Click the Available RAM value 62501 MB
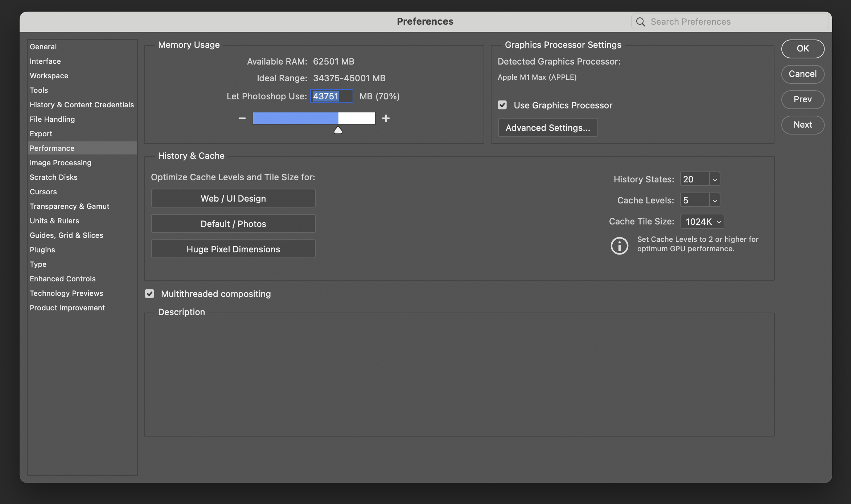This screenshot has width=851, height=504. coord(334,62)
